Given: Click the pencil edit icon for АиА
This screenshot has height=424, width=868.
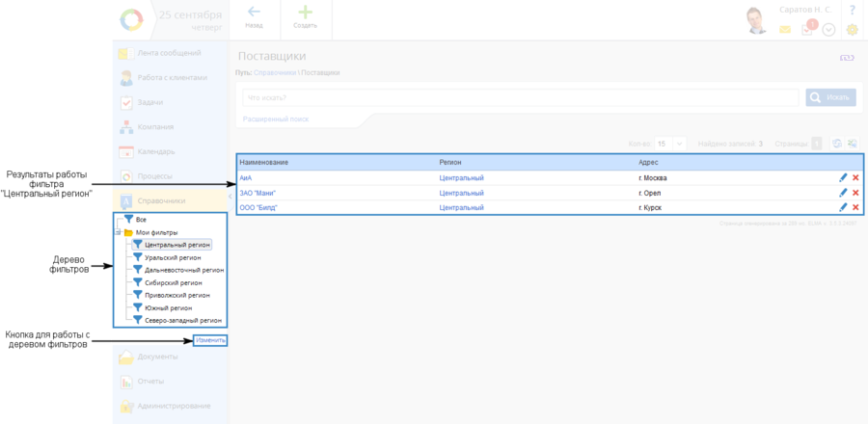Looking at the screenshot, I should click(843, 178).
